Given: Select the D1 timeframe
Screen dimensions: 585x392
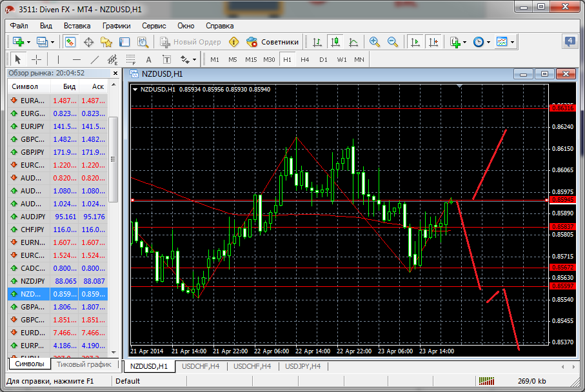Looking at the screenshot, I should pos(323,60).
